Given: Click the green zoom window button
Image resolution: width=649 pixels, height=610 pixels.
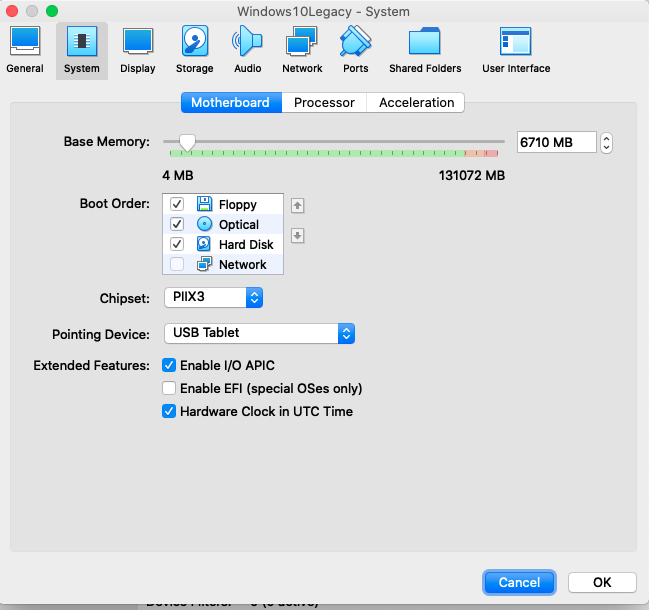Looking at the screenshot, I should pos(52,11).
